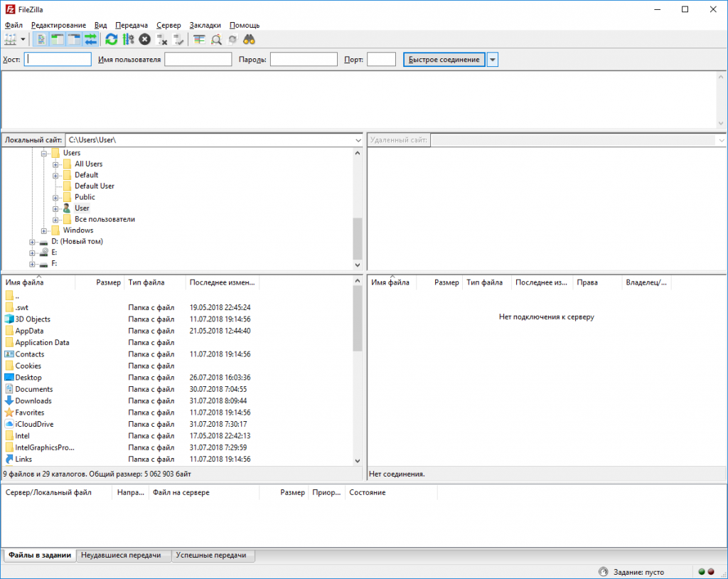Open the Файл menu
Viewport: 728px width, 579px height.
14,25
